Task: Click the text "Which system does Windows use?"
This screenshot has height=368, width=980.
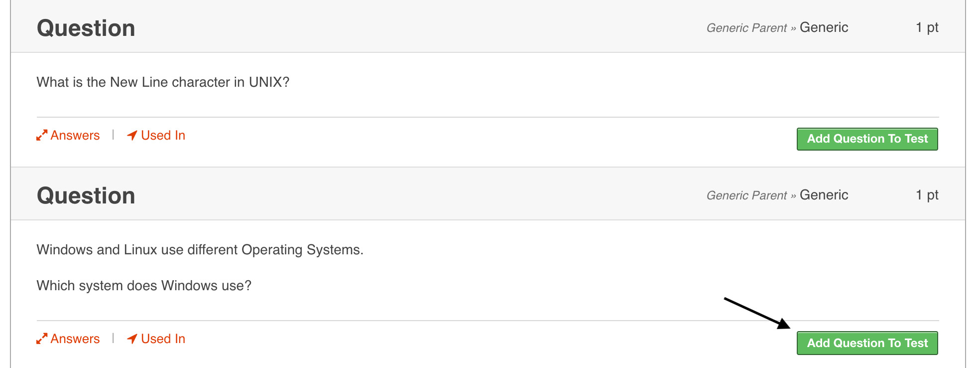Action: (144, 285)
